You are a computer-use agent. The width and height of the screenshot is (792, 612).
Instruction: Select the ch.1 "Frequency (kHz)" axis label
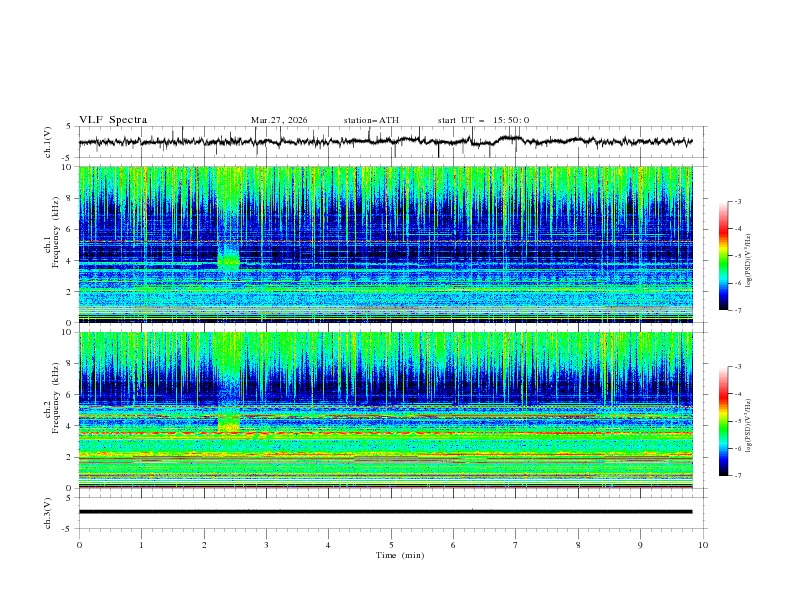[56, 232]
